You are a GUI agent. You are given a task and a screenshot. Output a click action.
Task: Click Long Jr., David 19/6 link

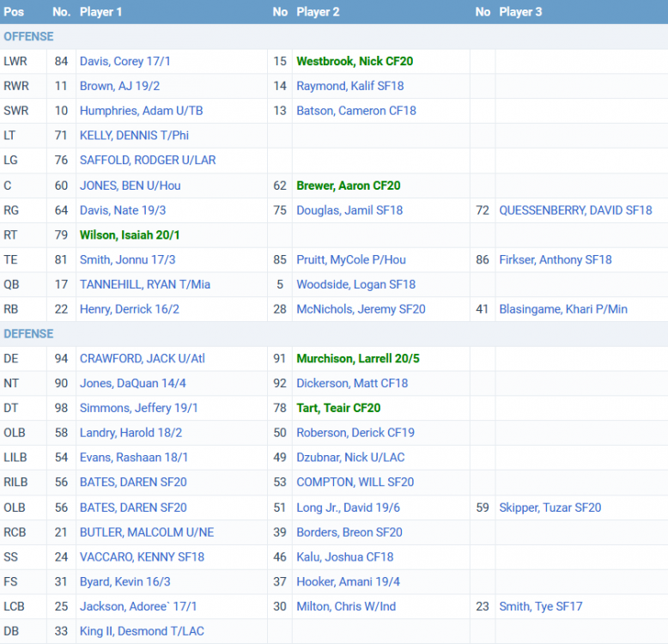tap(348, 507)
